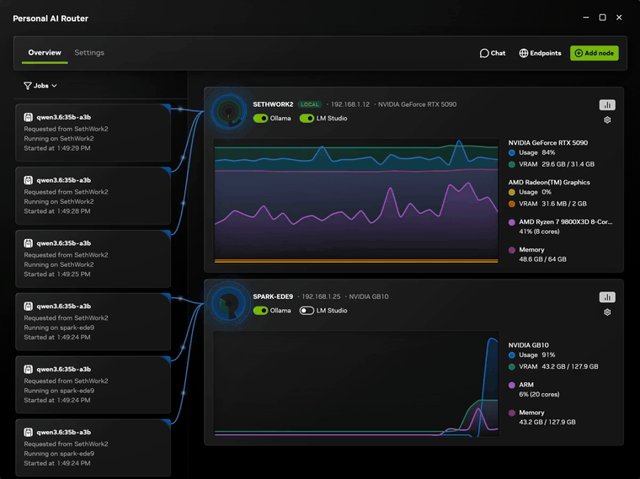Open gear settings for SPARK-EDE9 node
Image resolution: width=640 pixels, height=479 pixels.
point(607,312)
